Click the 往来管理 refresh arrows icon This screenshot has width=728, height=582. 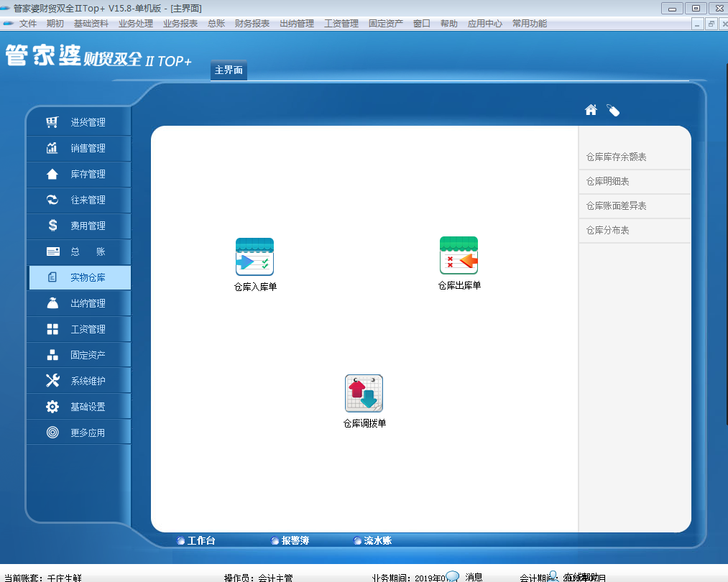pos(52,200)
